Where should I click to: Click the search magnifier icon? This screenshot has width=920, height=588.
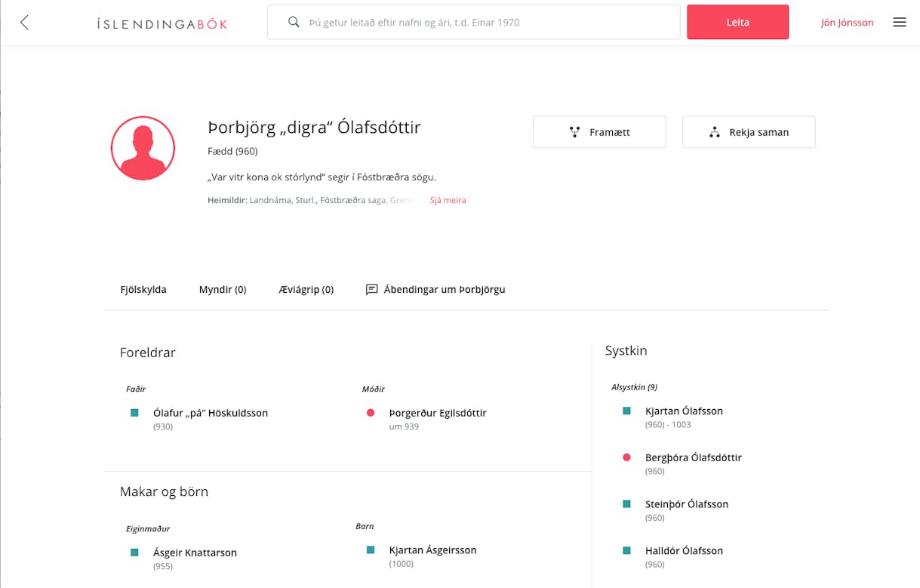294,23
